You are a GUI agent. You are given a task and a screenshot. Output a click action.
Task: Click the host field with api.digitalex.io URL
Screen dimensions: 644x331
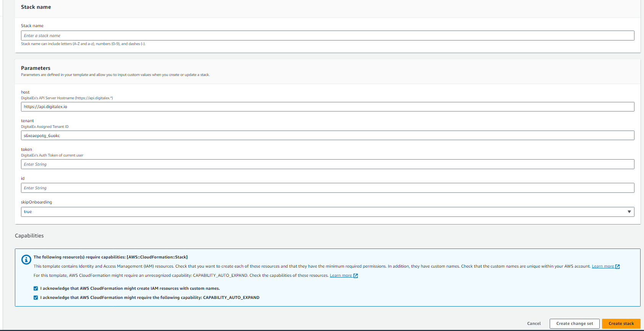[327, 107]
